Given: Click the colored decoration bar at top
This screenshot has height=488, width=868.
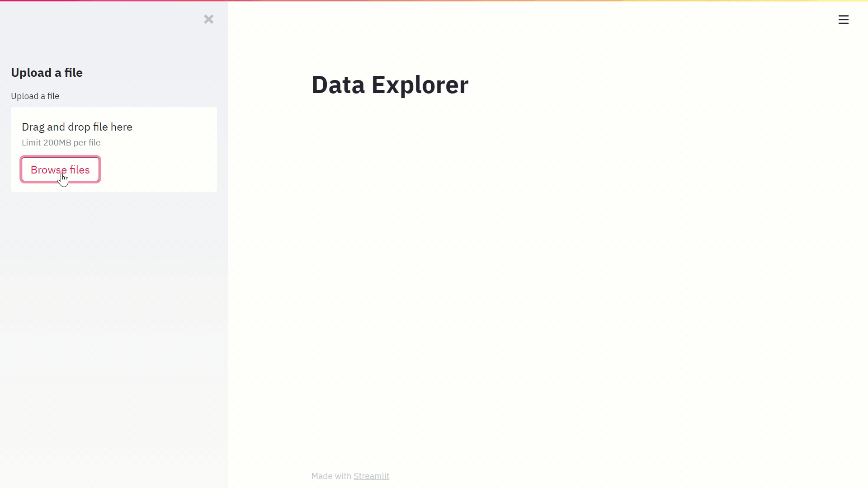Looking at the screenshot, I should point(434,0).
